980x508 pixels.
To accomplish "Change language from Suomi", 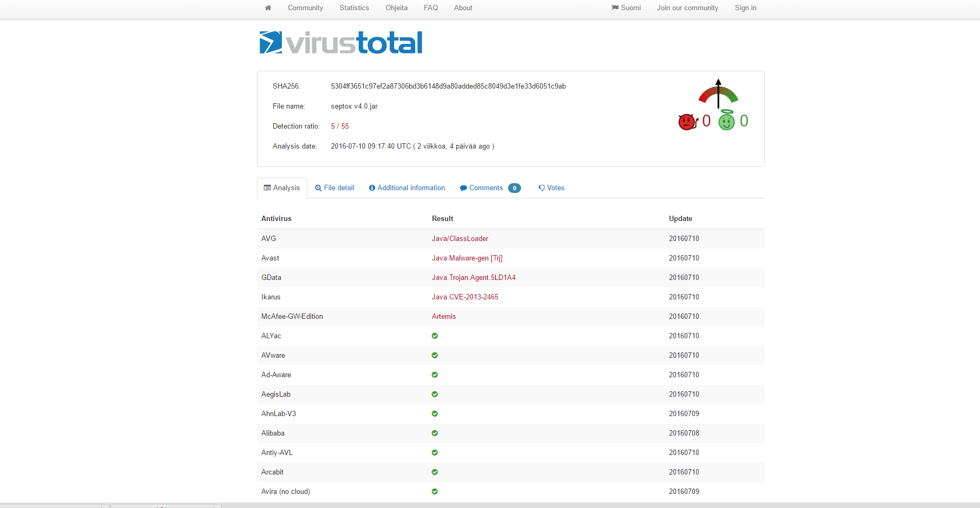I will click(x=626, y=8).
